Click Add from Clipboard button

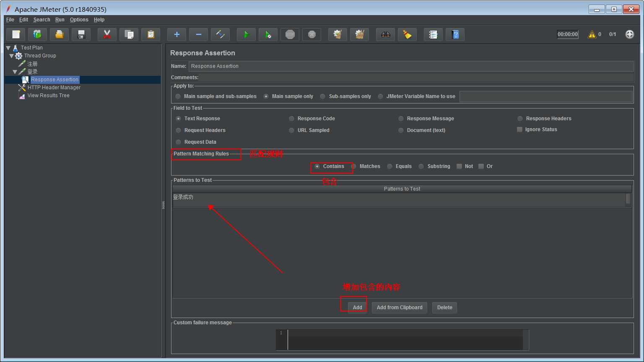400,308
